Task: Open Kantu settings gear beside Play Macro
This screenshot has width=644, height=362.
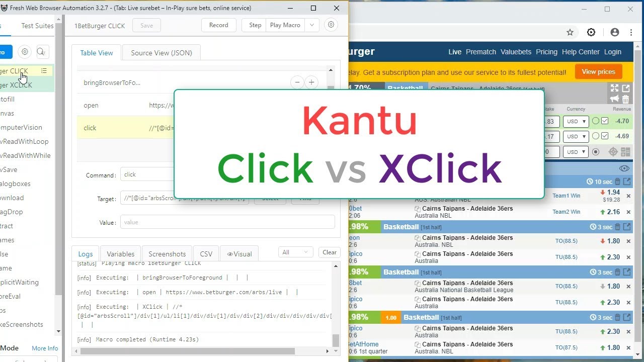Action: [331, 25]
